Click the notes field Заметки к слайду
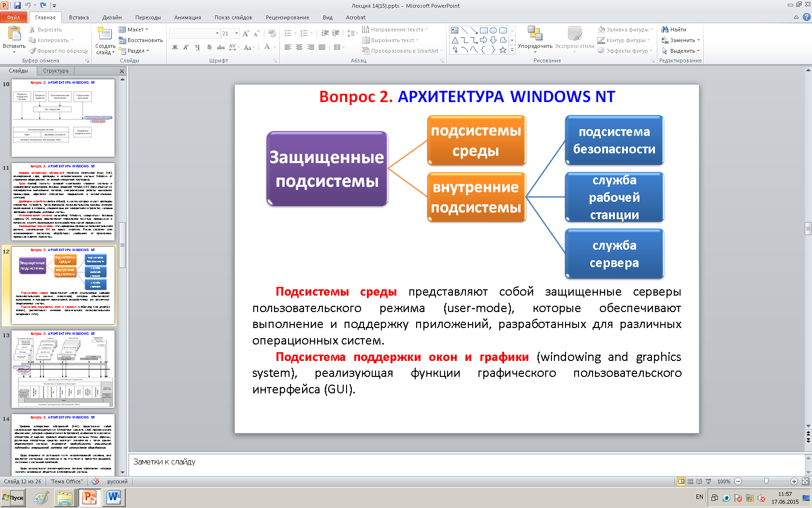 (466, 464)
